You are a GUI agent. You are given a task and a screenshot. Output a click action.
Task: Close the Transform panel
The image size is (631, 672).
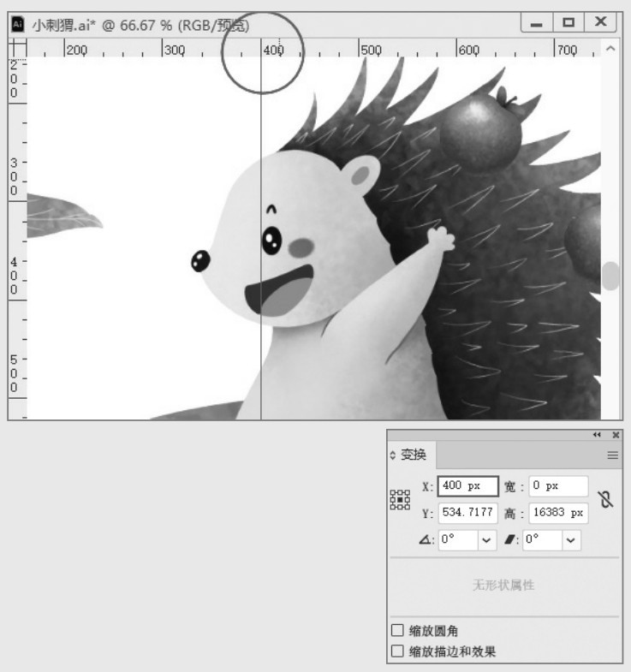click(x=616, y=436)
